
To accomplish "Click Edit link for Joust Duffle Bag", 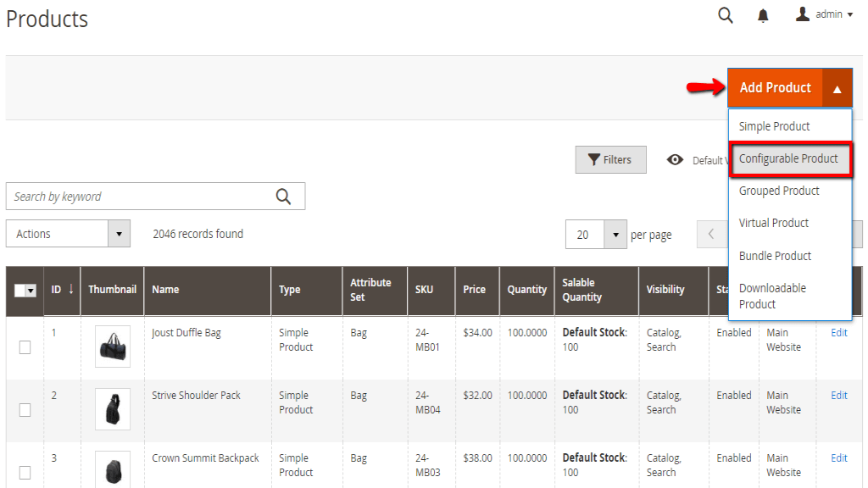I will click(x=838, y=333).
